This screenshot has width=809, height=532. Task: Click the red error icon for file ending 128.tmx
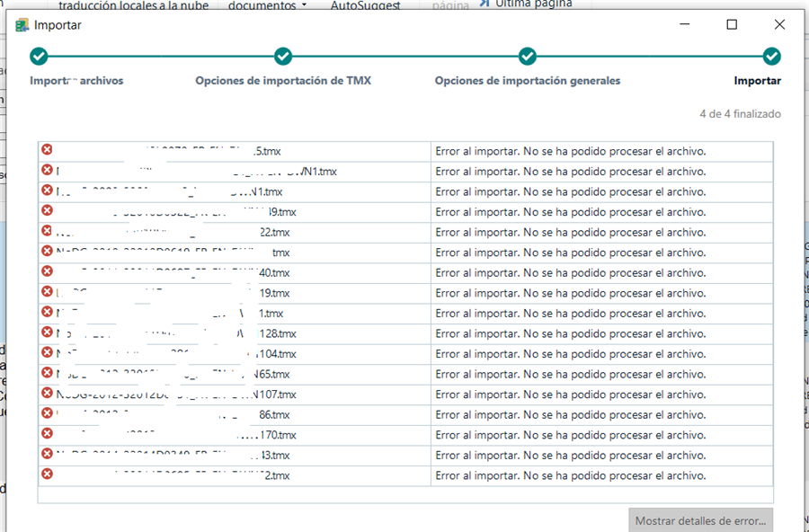(x=47, y=332)
